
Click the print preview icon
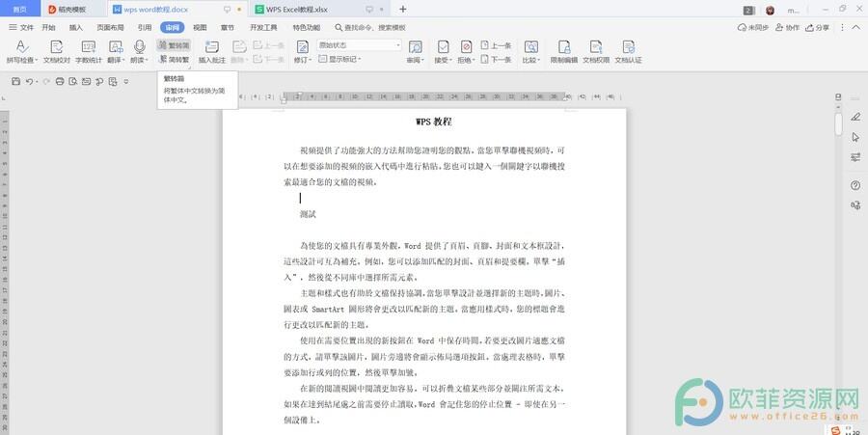point(73,81)
